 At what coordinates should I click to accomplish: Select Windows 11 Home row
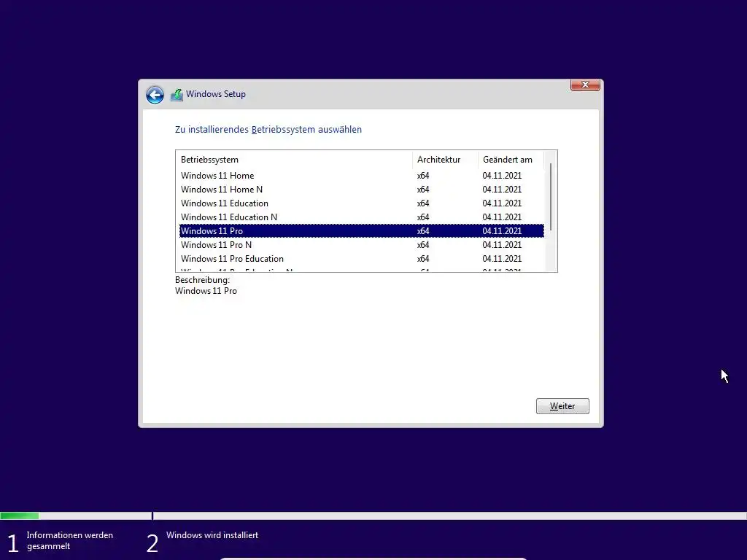point(362,176)
